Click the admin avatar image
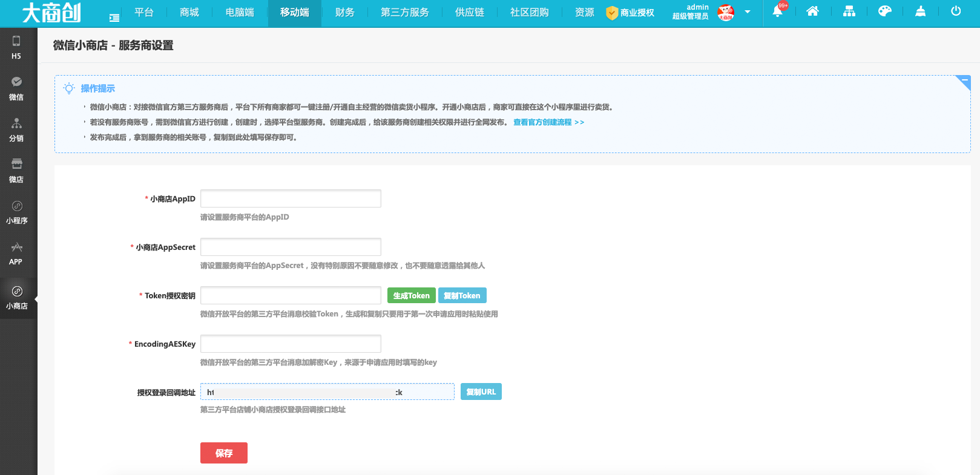This screenshot has height=475, width=980. [726, 12]
